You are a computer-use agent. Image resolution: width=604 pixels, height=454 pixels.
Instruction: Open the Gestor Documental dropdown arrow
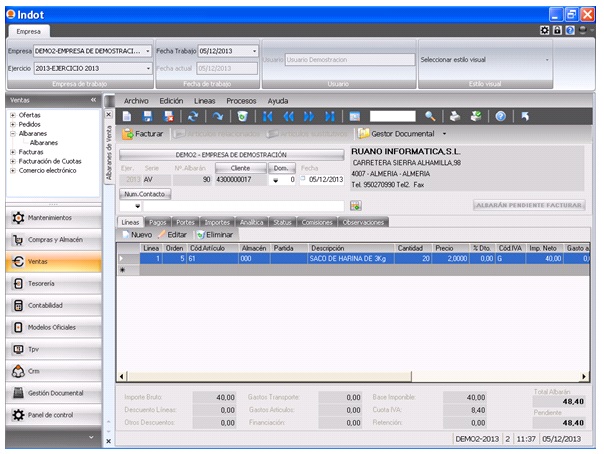[444, 133]
